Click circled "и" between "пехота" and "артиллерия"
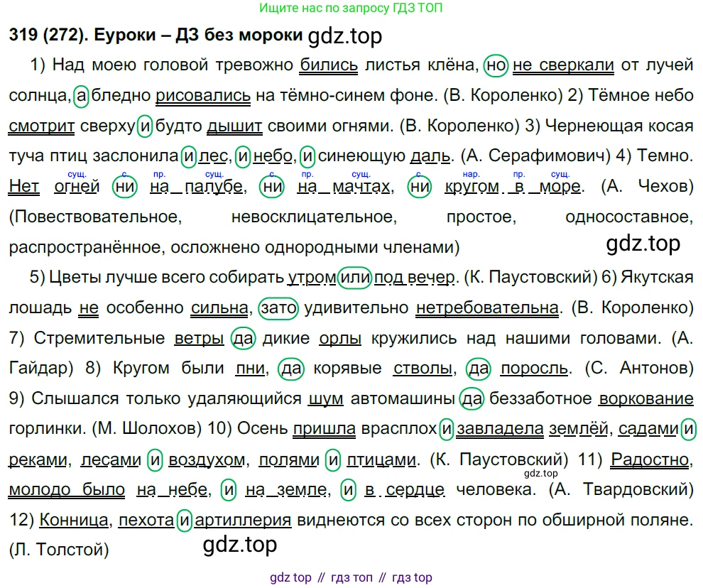 [184, 521]
